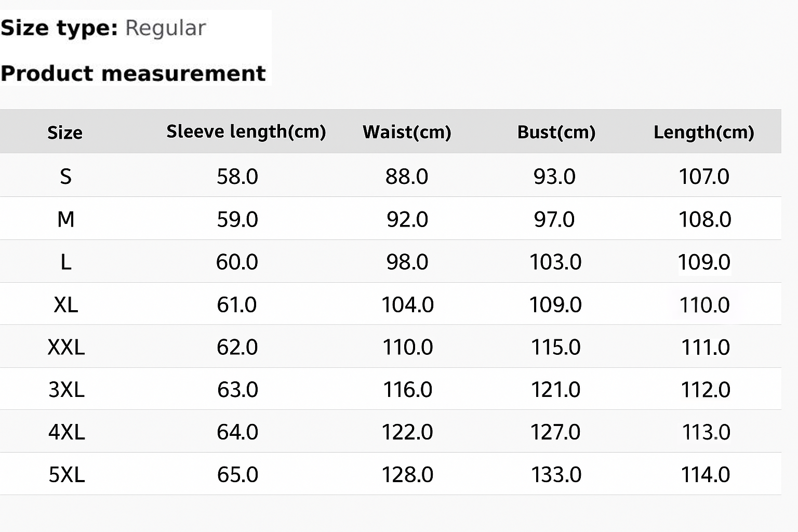Screen dimensions: 798x532
Task: Click the 127.0 bust value
Action: point(555,432)
